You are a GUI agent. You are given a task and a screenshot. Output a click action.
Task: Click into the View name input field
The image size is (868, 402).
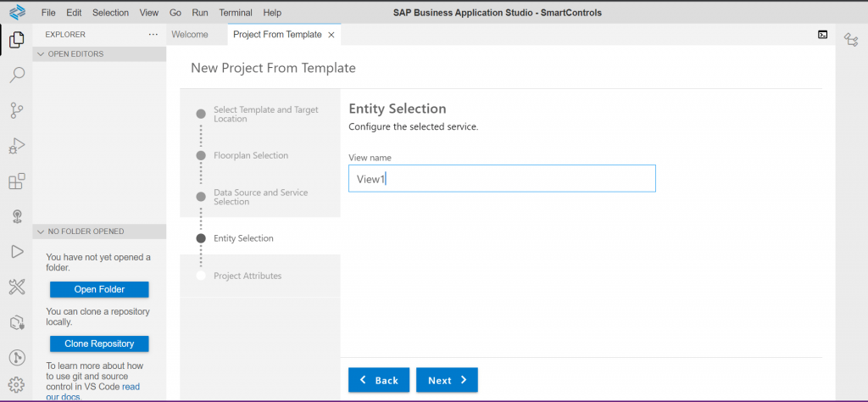point(502,178)
